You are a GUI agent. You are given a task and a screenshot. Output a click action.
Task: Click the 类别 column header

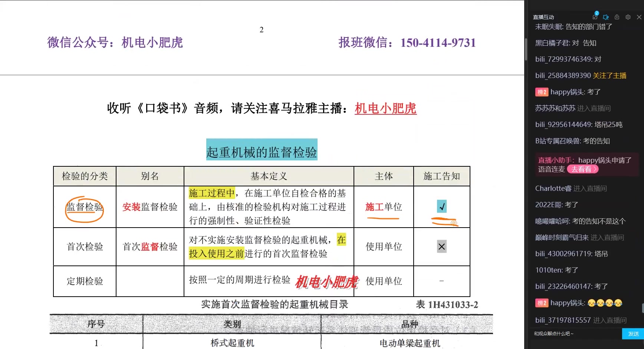click(232, 324)
